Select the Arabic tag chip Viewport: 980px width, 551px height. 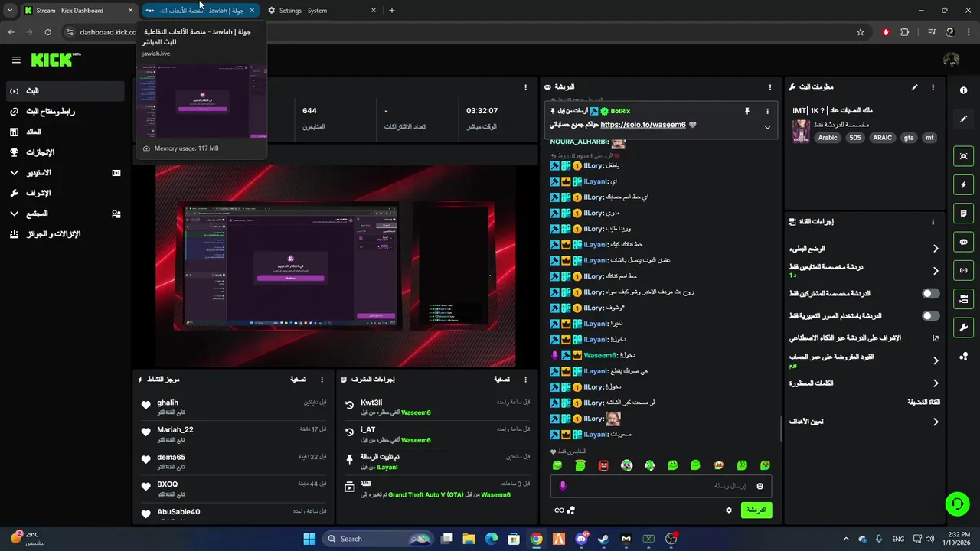pos(828,138)
